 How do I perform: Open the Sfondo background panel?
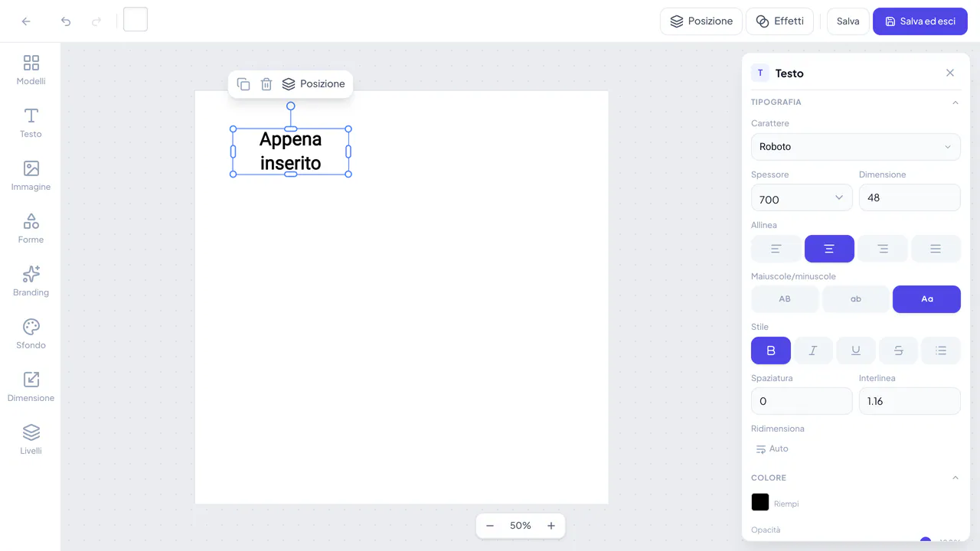coord(31,334)
